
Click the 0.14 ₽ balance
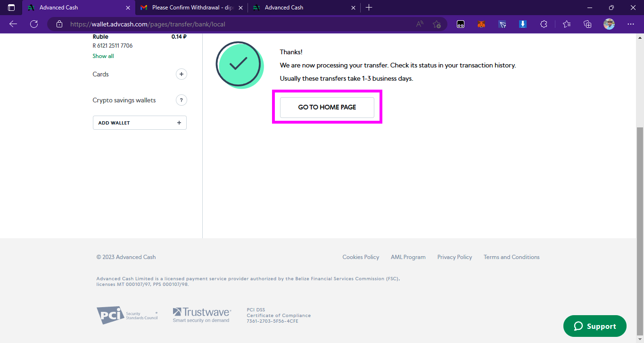coord(179,36)
